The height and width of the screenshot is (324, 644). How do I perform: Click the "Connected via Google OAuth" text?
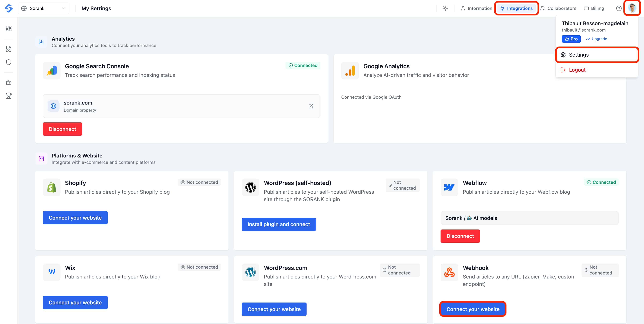371,97
